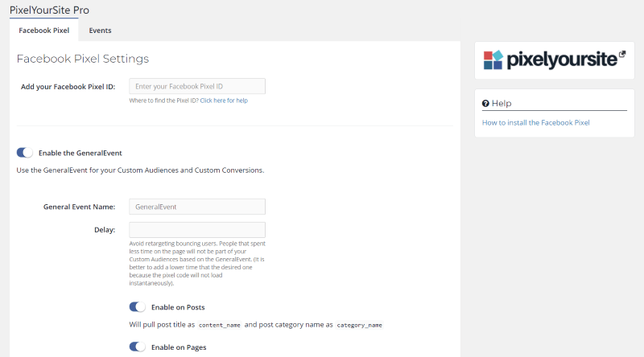The height and width of the screenshot is (357, 644).
Task: Disable the Enable on Posts switch
Action: (138, 307)
